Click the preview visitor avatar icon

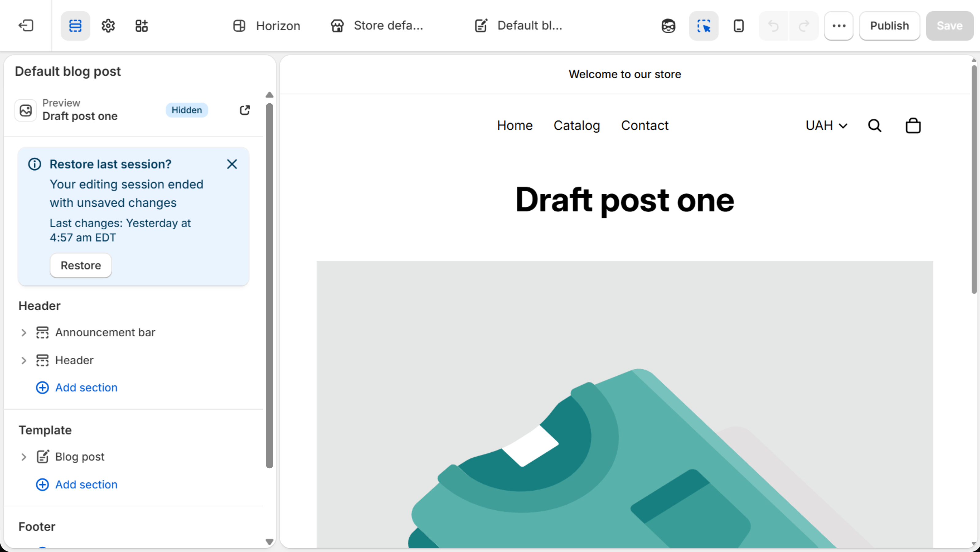click(x=668, y=25)
